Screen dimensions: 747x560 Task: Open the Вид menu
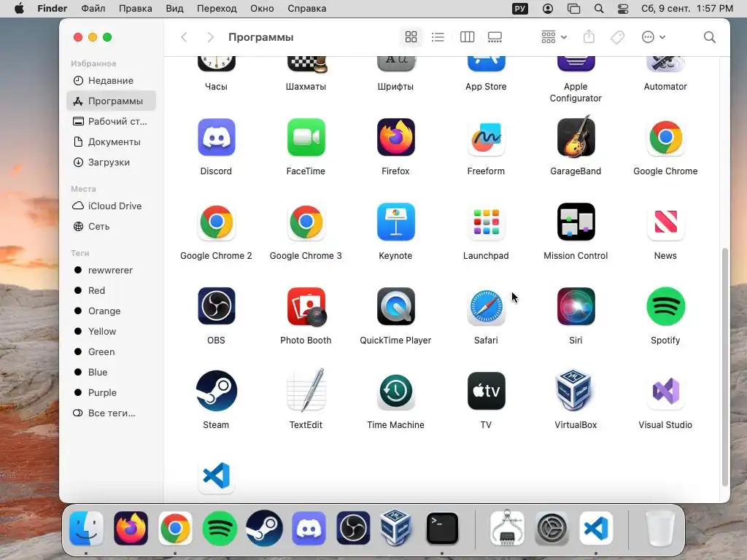click(174, 9)
